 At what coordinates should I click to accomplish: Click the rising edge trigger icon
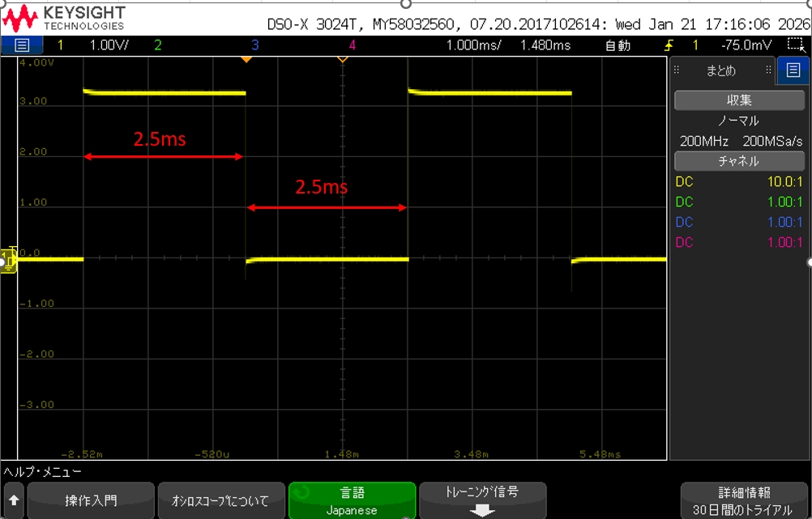point(669,45)
